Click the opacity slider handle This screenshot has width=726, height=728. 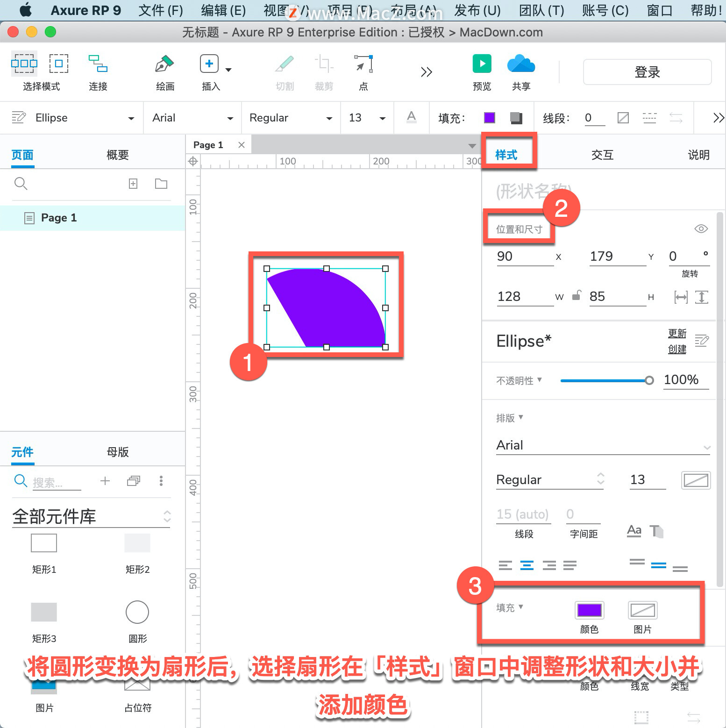[x=649, y=380]
